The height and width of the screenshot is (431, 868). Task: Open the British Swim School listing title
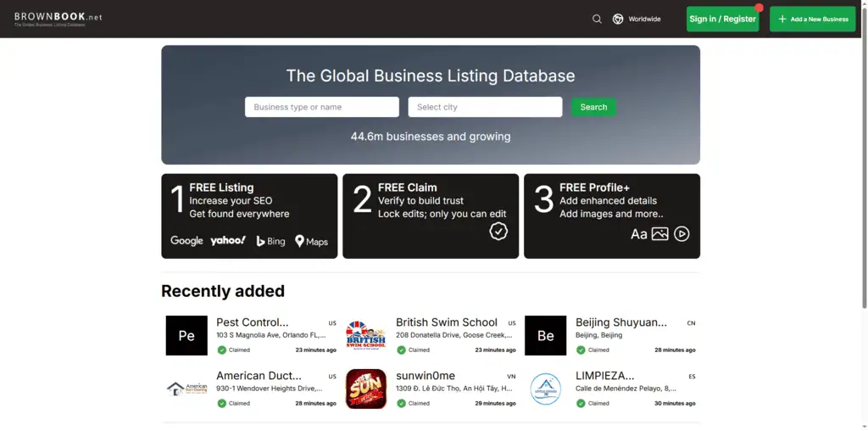pyautogui.click(x=447, y=322)
